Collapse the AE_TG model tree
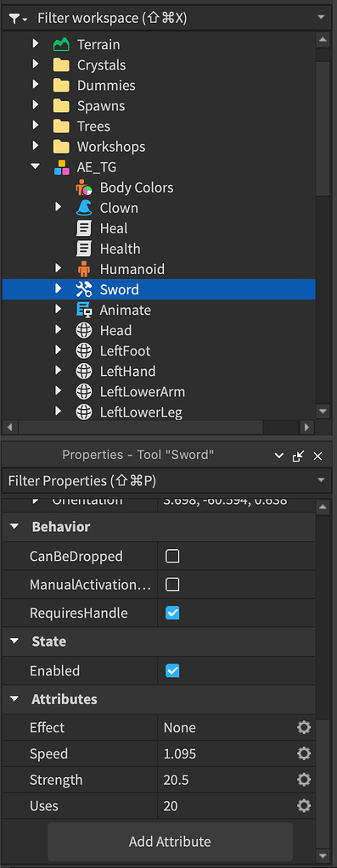This screenshot has height=868, width=337. (x=36, y=166)
